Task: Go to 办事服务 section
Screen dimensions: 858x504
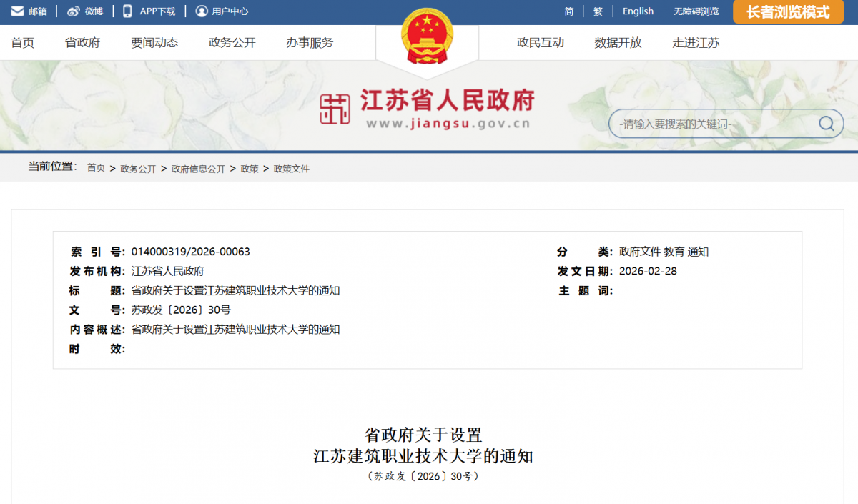Action: (x=310, y=43)
